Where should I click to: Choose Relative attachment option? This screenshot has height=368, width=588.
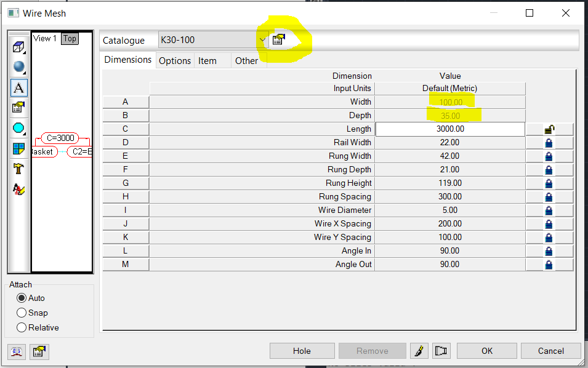[21, 327]
